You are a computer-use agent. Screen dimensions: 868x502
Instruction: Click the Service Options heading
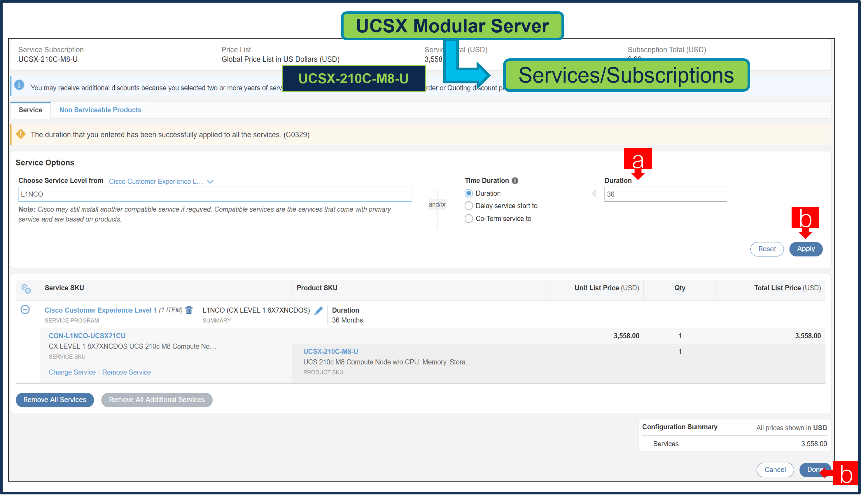(x=45, y=164)
